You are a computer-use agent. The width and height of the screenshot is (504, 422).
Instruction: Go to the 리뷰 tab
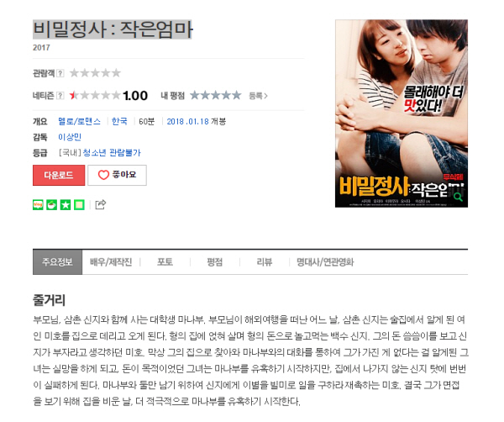[x=265, y=262]
